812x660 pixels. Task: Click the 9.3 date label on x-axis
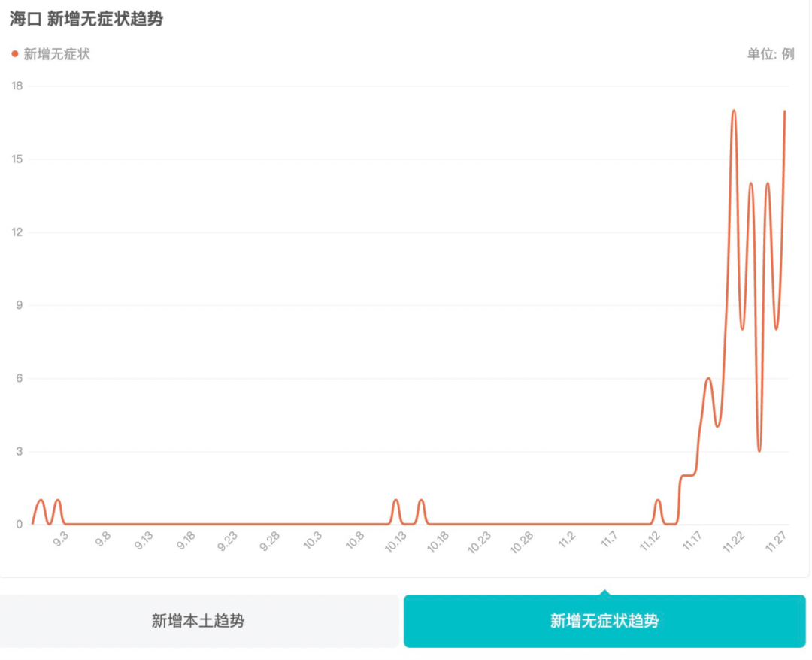coord(60,542)
